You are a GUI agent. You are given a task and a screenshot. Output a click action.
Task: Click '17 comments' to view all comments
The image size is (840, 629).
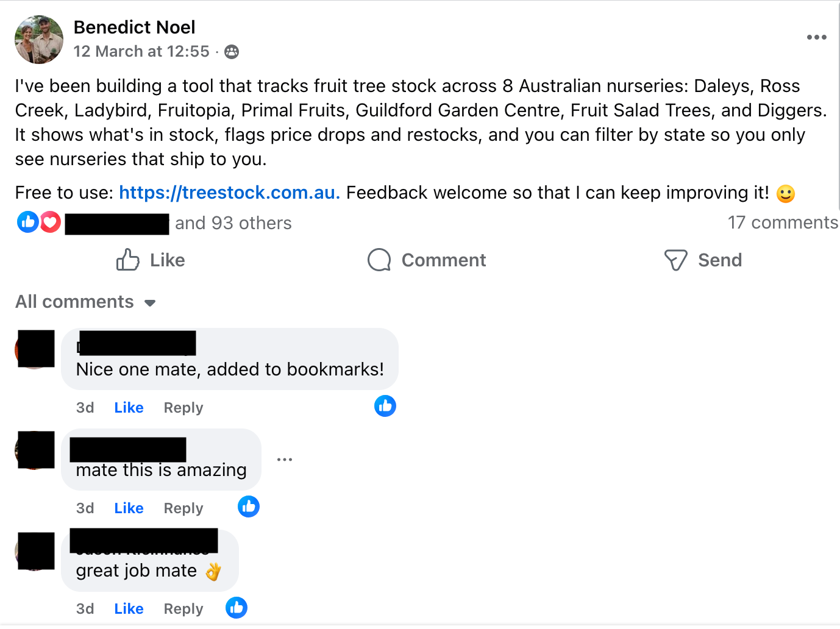click(x=782, y=222)
